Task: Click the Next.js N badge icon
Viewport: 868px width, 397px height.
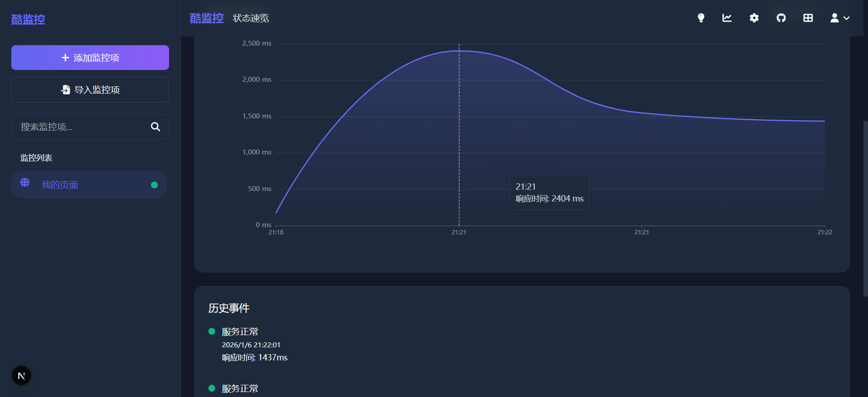Action: click(x=21, y=376)
